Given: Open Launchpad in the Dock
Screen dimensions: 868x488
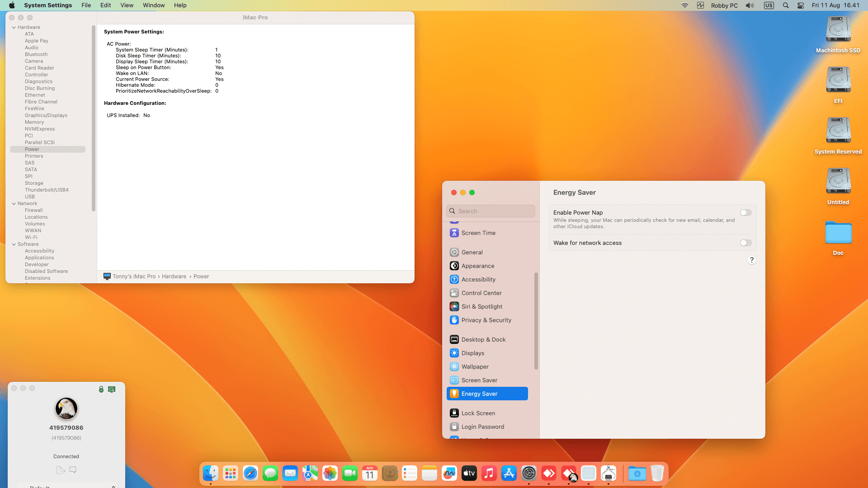Looking at the screenshot, I should pos(231,473).
